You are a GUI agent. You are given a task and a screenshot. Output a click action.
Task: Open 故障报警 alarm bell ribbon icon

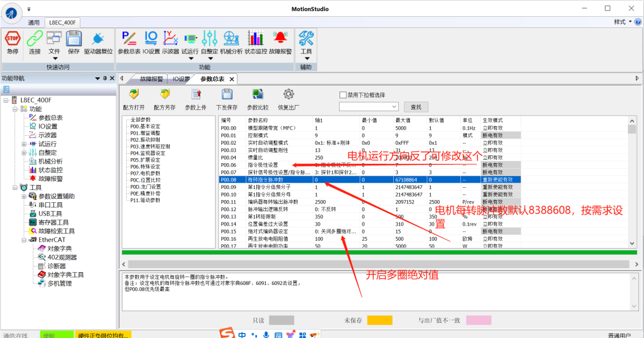[x=280, y=38]
